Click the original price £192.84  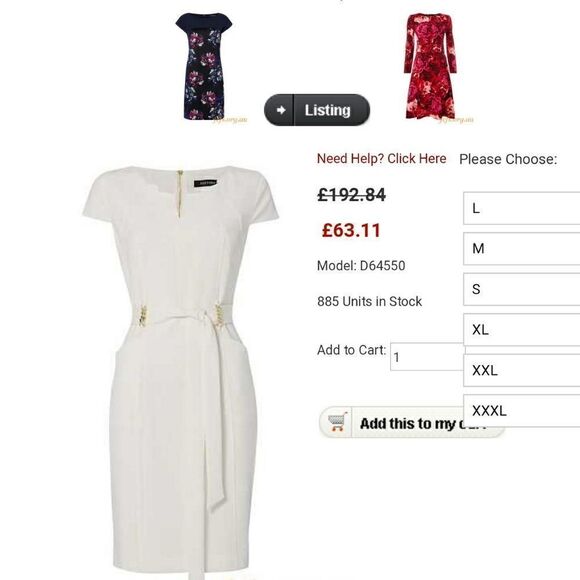click(x=351, y=195)
